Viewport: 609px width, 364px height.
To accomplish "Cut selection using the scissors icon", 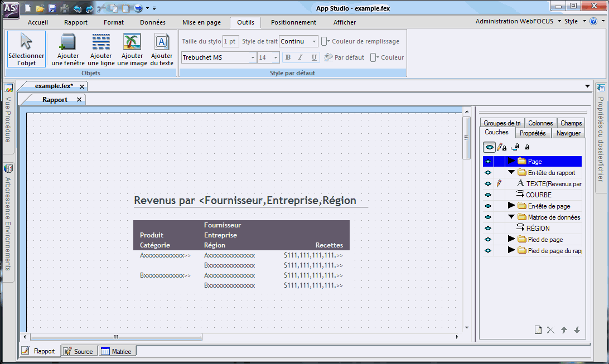I will [101, 8].
